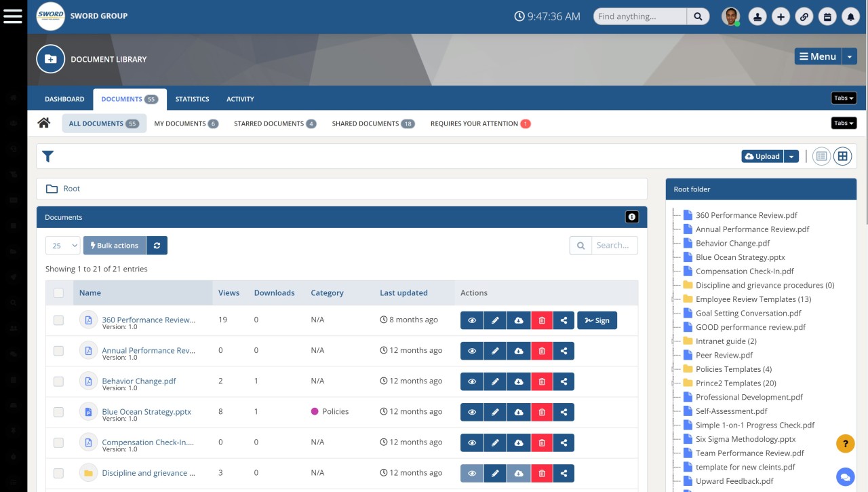The width and height of the screenshot is (868, 492).
Task: Download Behavior Change.pdf via cloud icon
Action: (519, 381)
